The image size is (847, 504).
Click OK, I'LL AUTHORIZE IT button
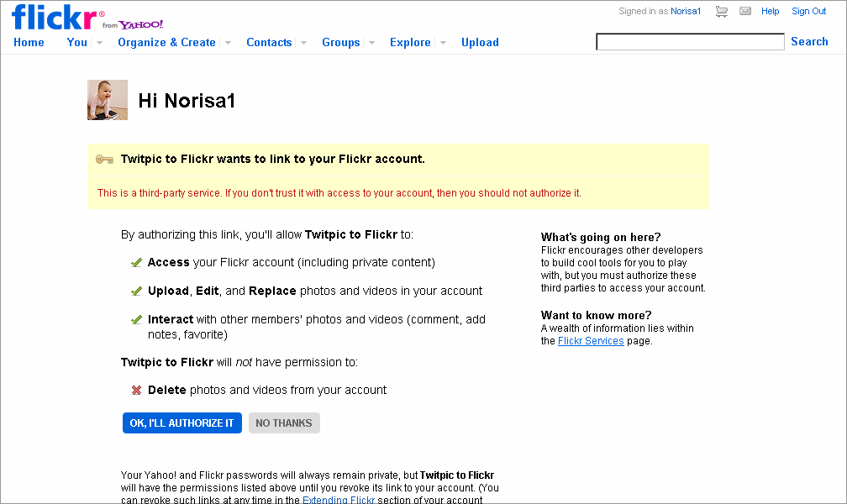point(182,423)
